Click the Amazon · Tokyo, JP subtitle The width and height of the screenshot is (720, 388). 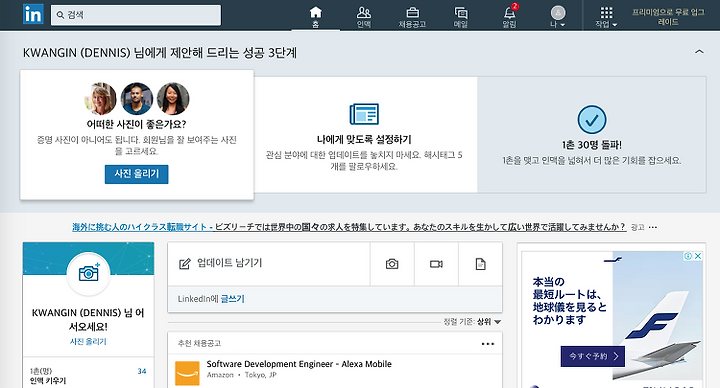[x=242, y=375]
